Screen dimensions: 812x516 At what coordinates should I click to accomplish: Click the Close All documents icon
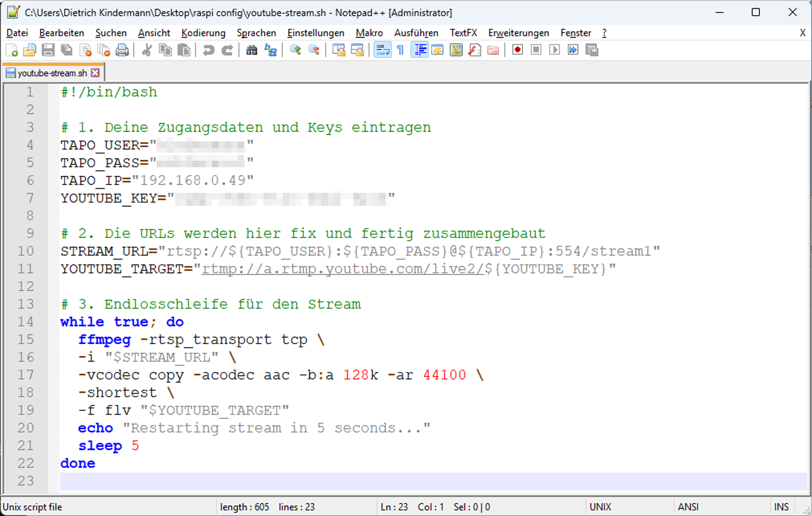tap(103, 50)
